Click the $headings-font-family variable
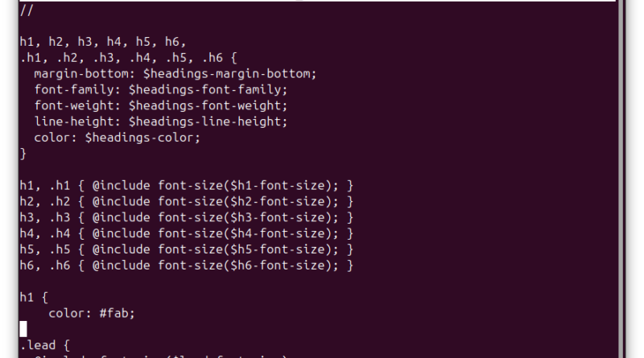 [x=205, y=90]
